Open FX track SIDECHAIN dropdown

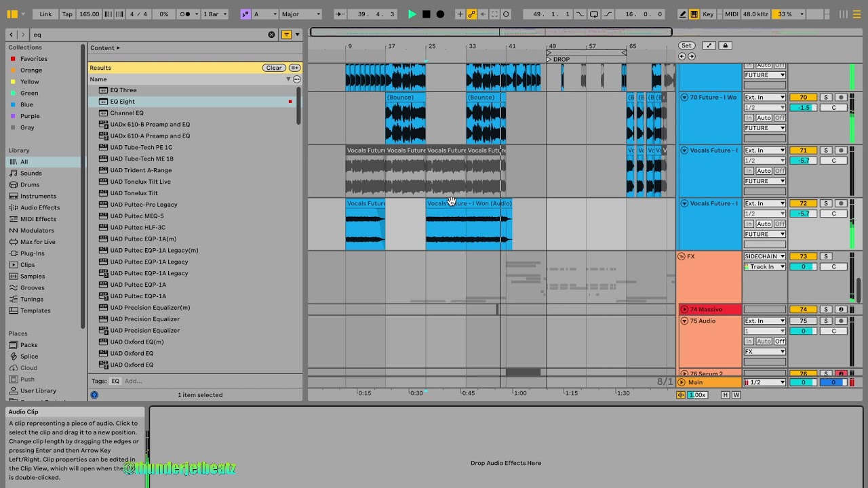[x=765, y=256]
